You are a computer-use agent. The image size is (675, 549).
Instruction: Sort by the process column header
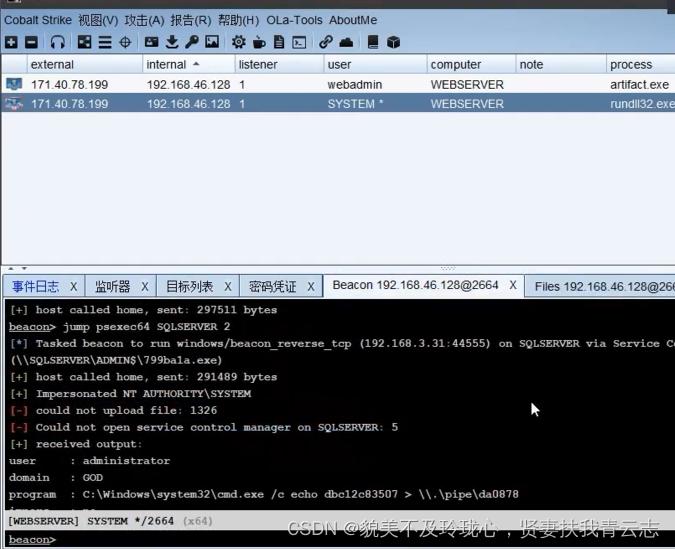pos(641,65)
